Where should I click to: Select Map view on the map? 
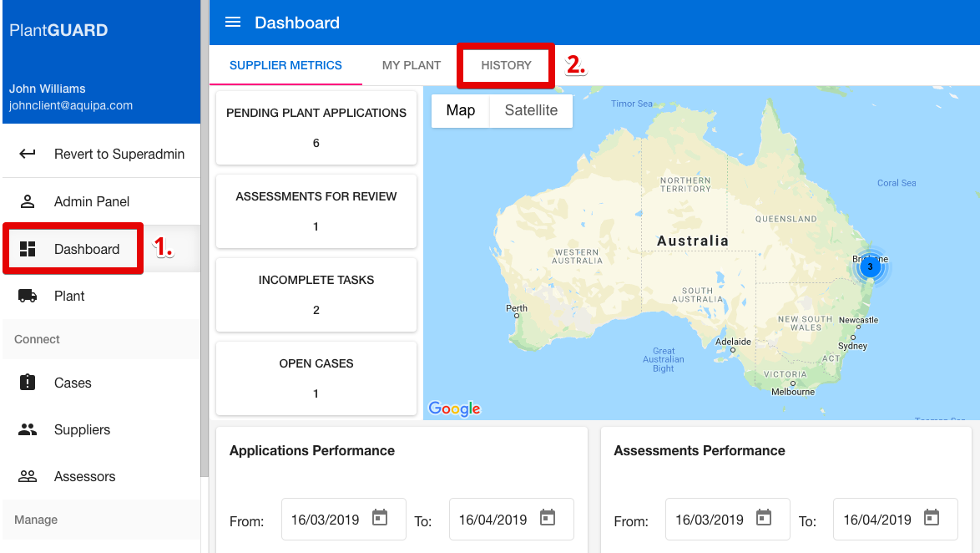click(461, 111)
